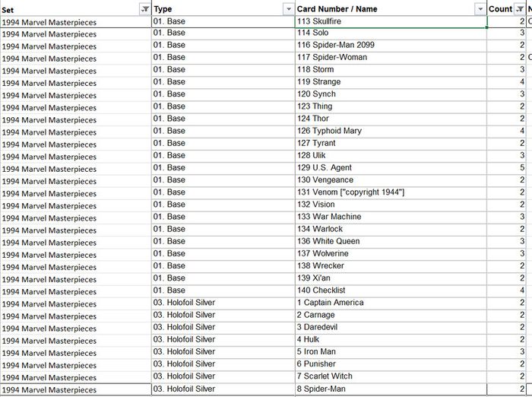Select the Set cell in the 140 Checklist row
This screenshot has height=397, width=532.
click(x=76, y=291)
